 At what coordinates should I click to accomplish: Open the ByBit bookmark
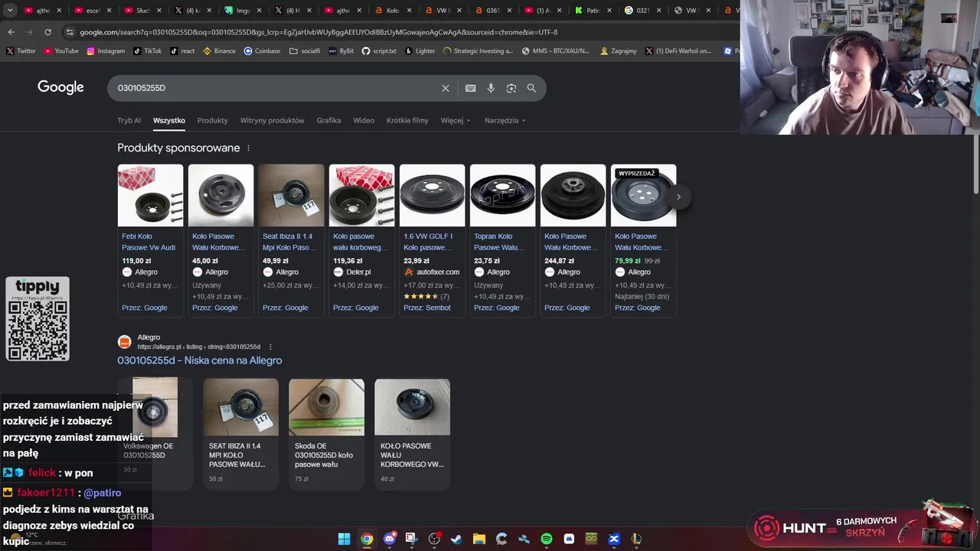coord(341,51)
